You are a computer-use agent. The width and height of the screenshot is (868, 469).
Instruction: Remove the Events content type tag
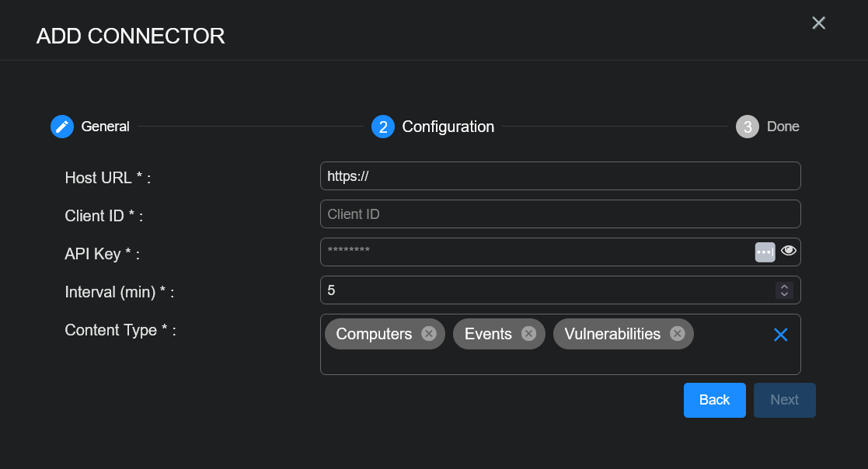[x=528, y=334]
